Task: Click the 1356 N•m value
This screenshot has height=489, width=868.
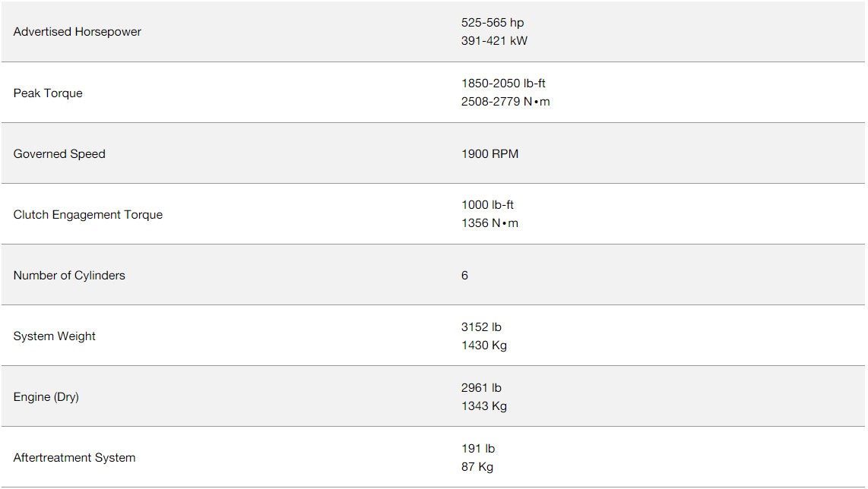Action: pyautogui.click(x=489, y=223)
